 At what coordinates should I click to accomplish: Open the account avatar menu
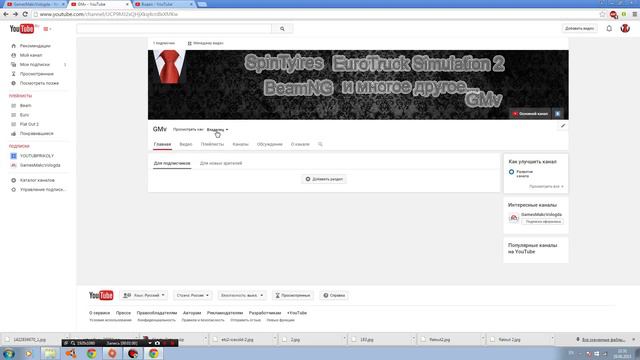625,29
